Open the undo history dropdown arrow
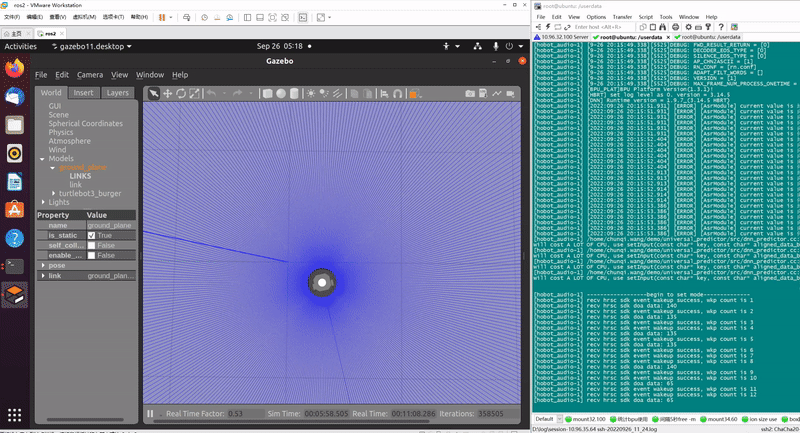Viewport: 800px width, 433px height. pyautogui.click(x=224, y=93)
